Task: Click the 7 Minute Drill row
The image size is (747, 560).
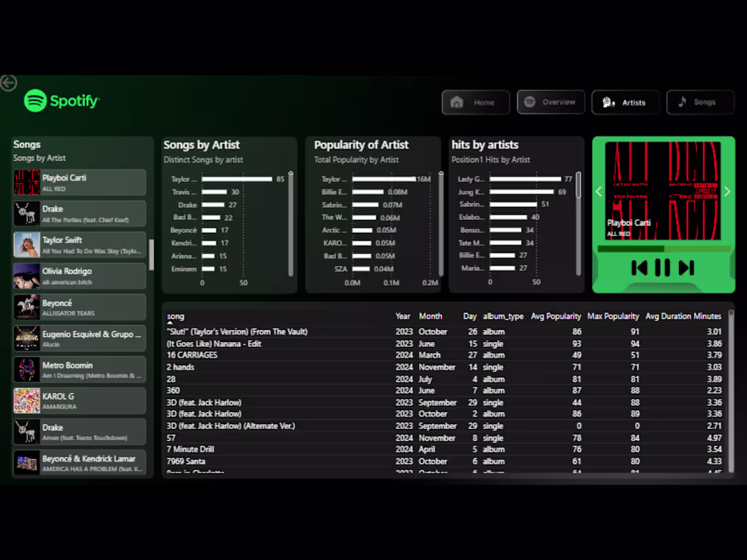Action: tap(444, 449)
